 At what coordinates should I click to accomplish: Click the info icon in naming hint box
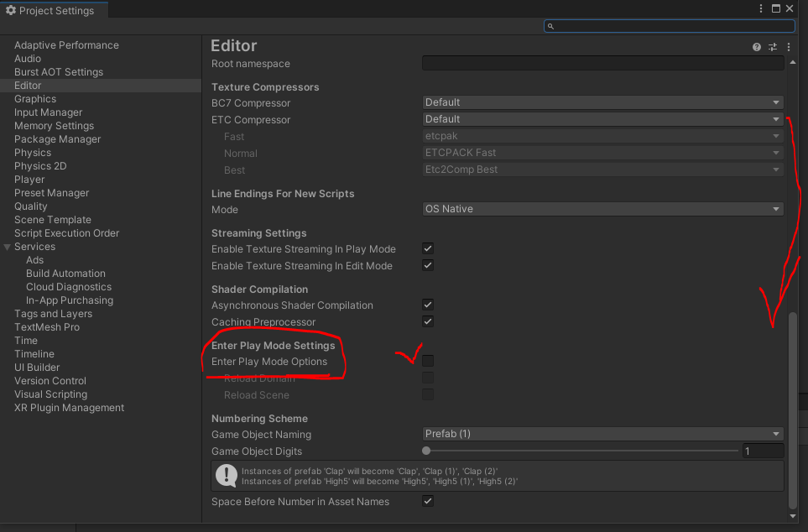pos(226,476)
